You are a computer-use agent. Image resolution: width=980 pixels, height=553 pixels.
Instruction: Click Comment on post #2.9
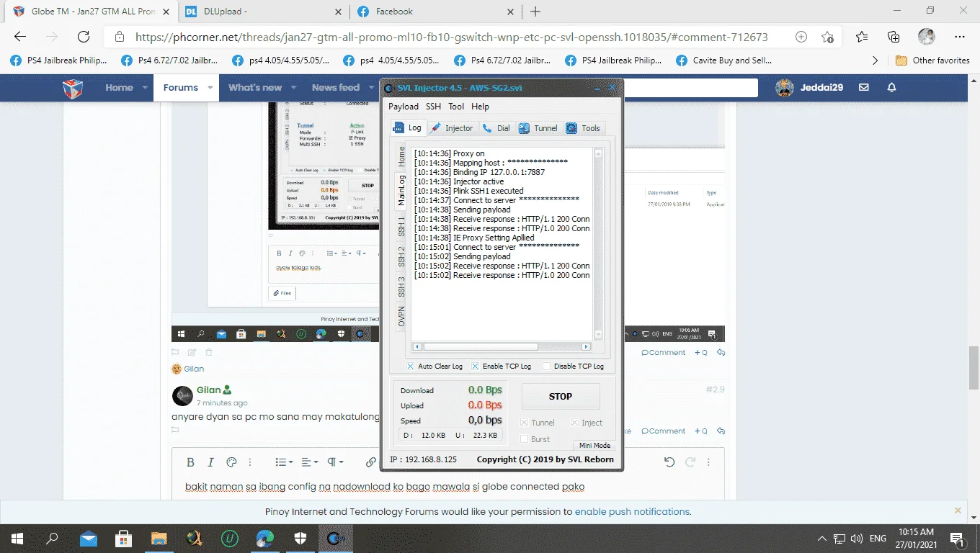664,431
